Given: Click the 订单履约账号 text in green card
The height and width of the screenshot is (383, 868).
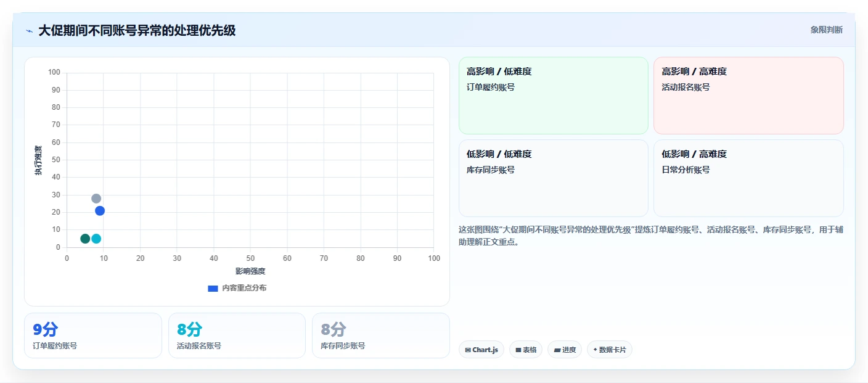Looking at the screenshot, I should point(491,88).
